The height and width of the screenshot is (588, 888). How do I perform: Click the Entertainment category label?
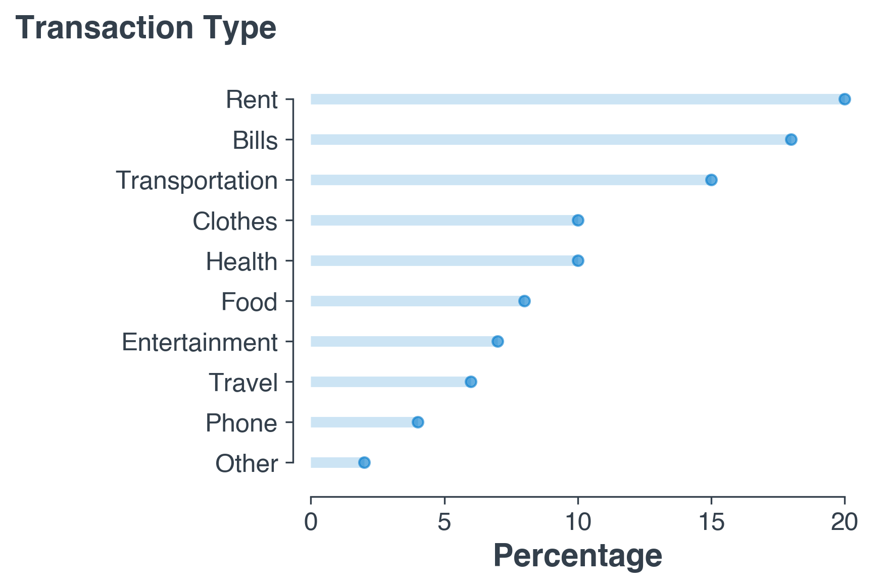pos(200,342)
